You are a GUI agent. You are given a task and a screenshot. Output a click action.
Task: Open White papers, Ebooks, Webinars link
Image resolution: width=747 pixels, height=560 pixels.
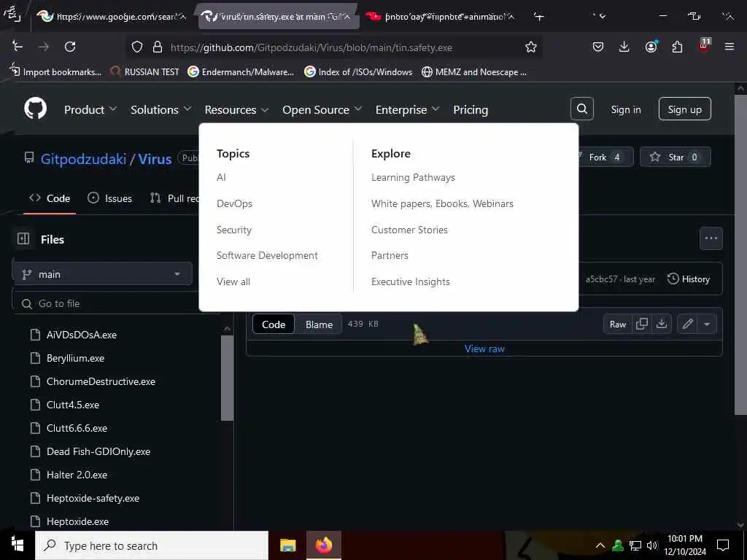tap(442, 203)
